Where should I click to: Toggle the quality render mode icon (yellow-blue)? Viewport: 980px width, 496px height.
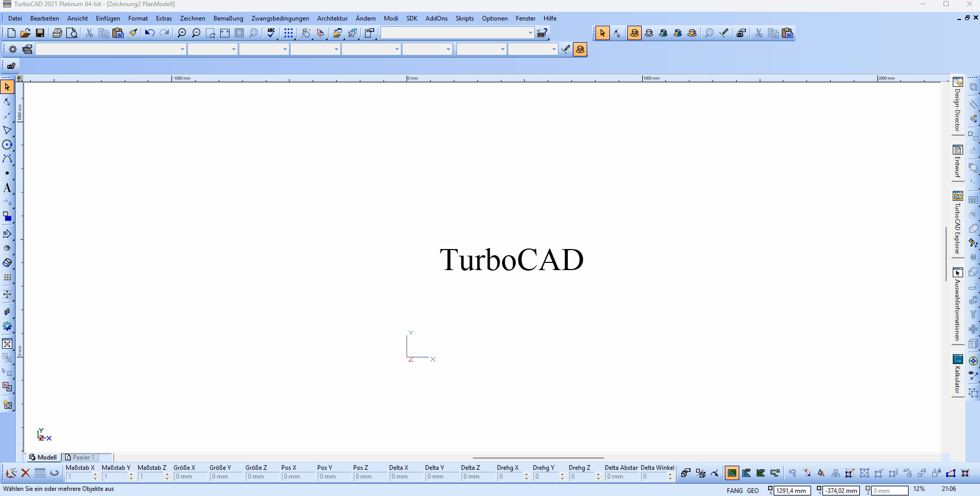pos(678,33)
